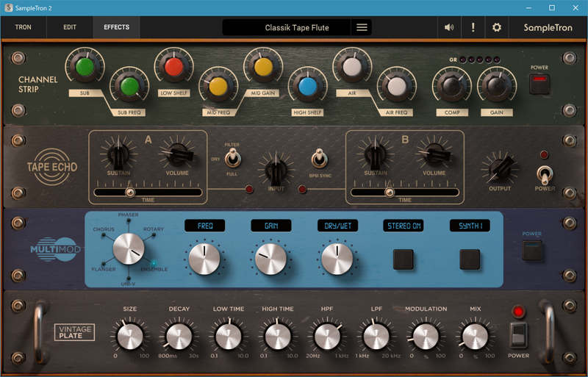Screen dimensions: 588x377
Task: Select the UNI-V mode label
Action: click(128, 284)
